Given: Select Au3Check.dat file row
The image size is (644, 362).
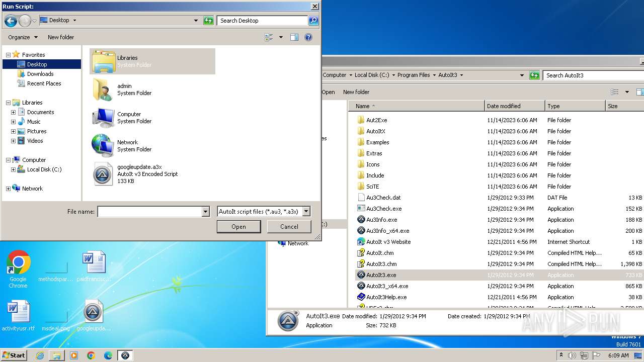Looking at the screenshot, I should [x=383, y=198].
